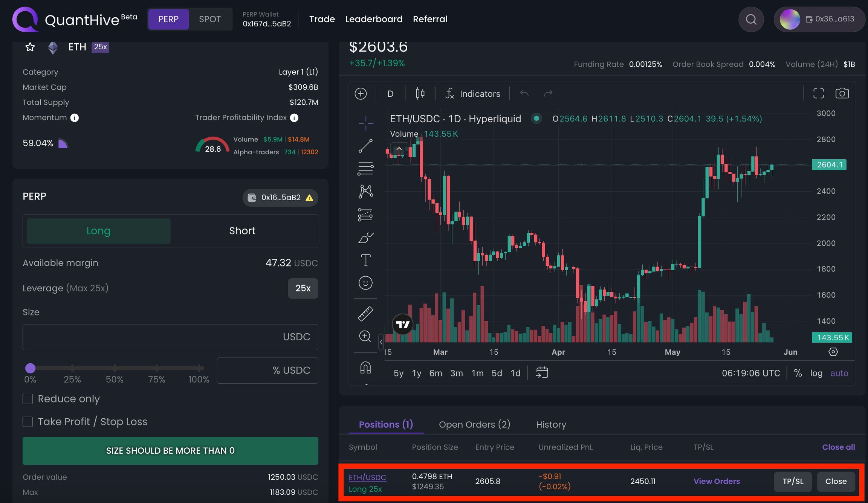Viewport: 868px width, 503px height.
Task: Click the 50% mark on size slider
Action: point(115,368)
